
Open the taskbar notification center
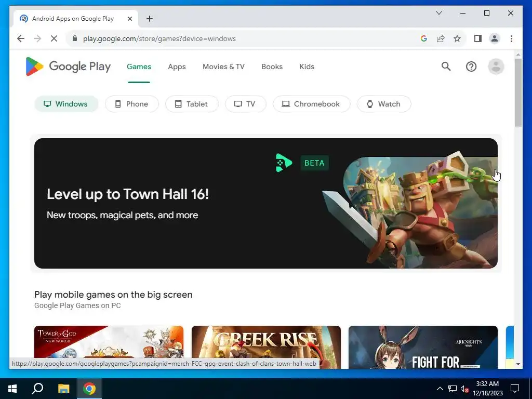coord(515,389)
